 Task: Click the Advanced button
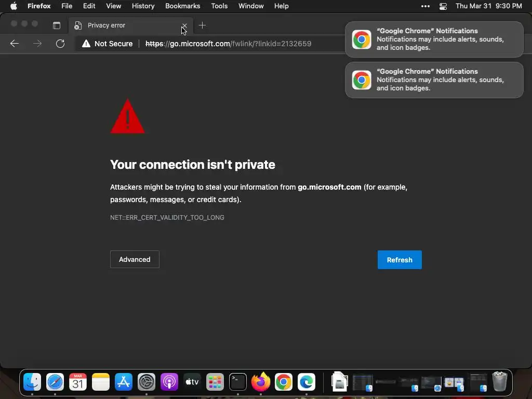pyautogui.click(x=135, y=259)
